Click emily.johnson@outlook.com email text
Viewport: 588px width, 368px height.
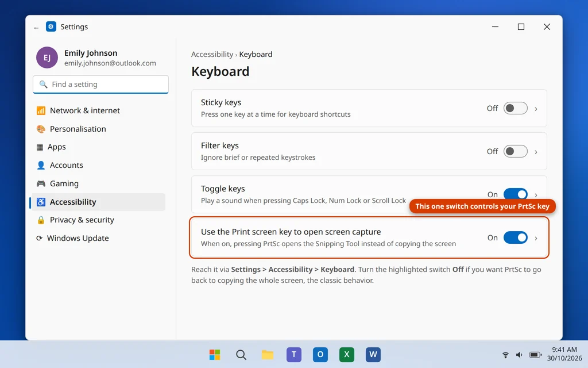click(110, 63)
